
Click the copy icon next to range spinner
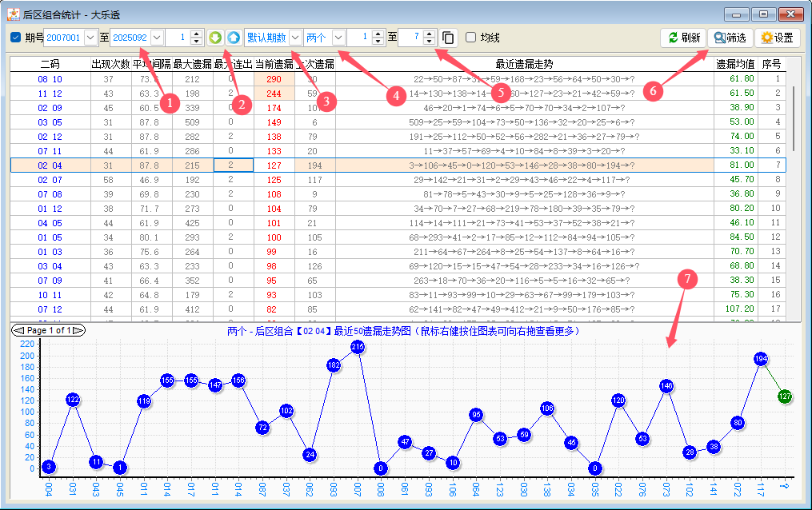(448, 38)
